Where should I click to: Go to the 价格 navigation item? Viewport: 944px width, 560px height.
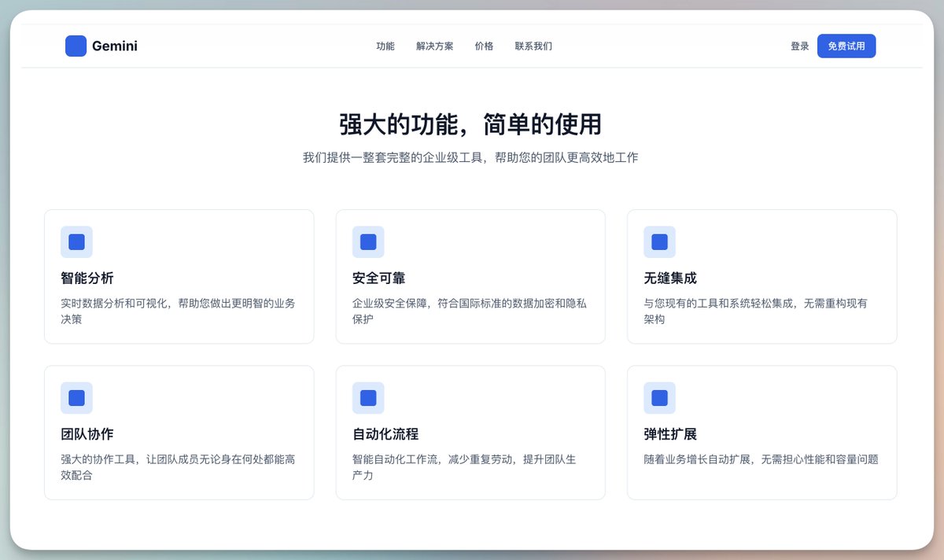coord(484,46)
